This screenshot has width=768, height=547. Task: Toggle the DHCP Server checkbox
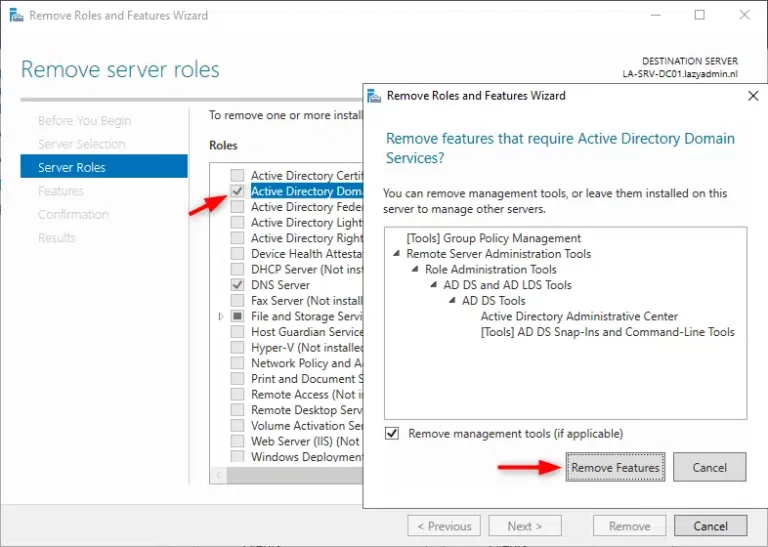[x=238, y=269]
